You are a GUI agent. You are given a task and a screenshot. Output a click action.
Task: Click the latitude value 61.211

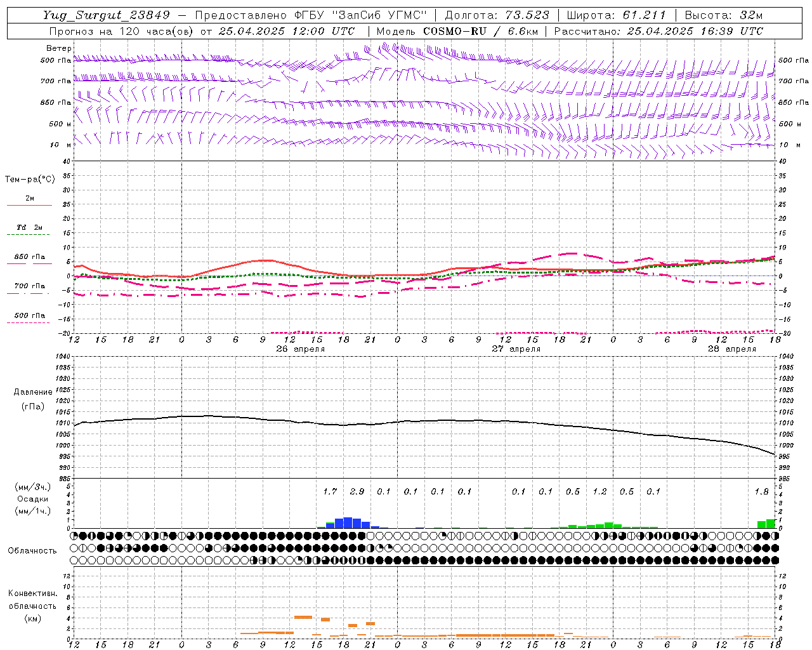point(645,15)
